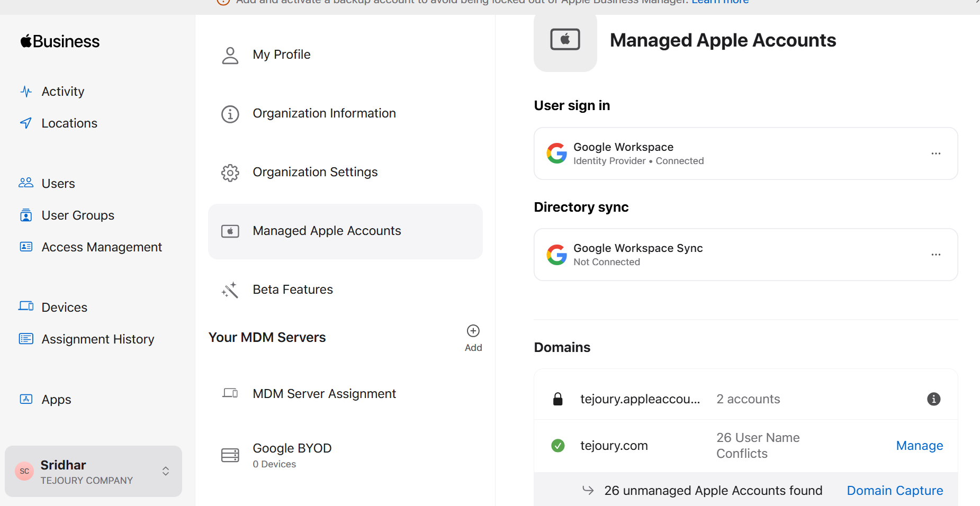980x506 pixels.
Task: Click the SC avatar circle
Action: (24, 471)
